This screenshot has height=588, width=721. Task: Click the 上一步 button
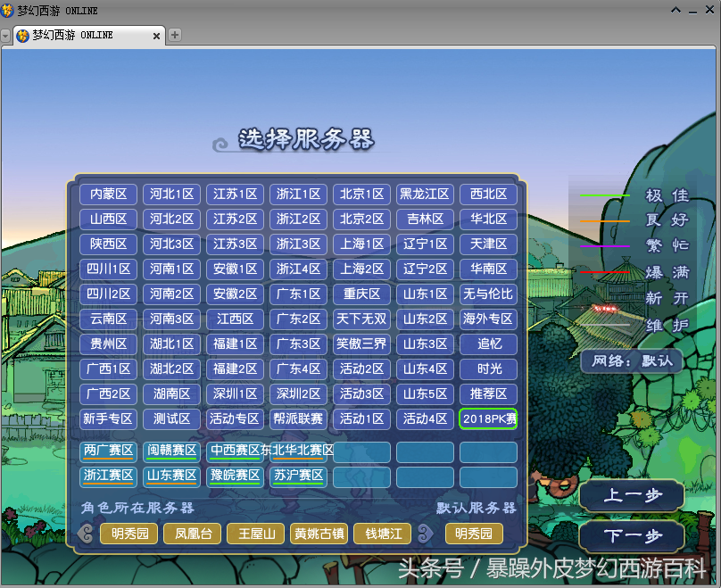[x=633, y=495]
